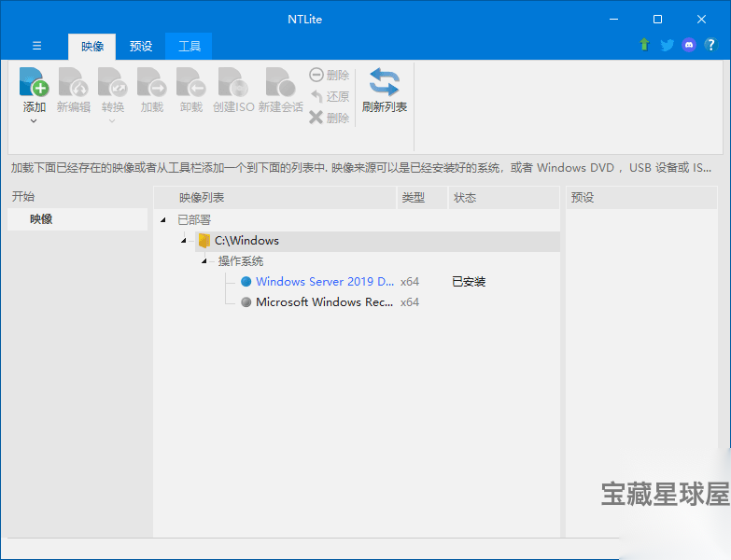Click the 删除 button with minus circle icon
This screenshot has height=560, width=731.
[x=330, y=75]
